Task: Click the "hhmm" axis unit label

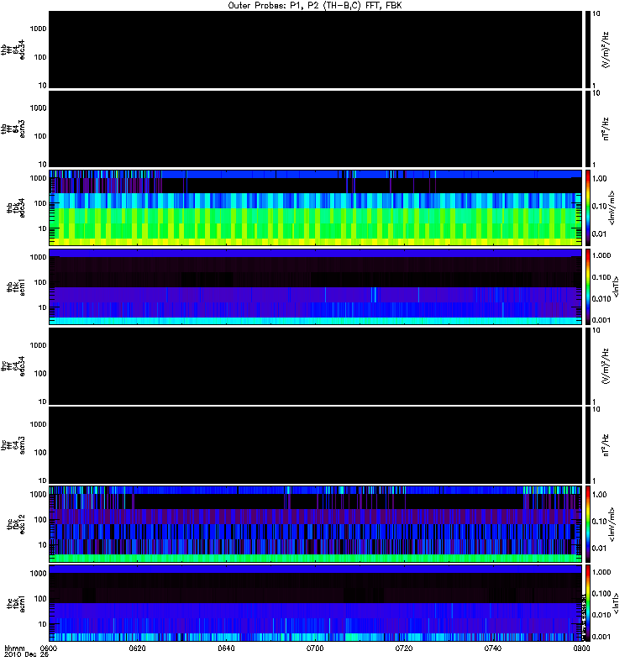Action: pyautogui.click(x=14, y=648)
